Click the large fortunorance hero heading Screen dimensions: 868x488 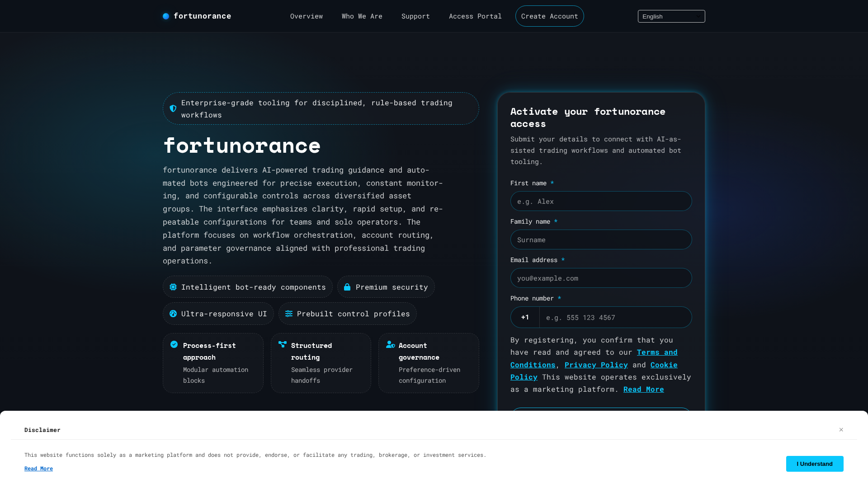(x=242, y=145)
